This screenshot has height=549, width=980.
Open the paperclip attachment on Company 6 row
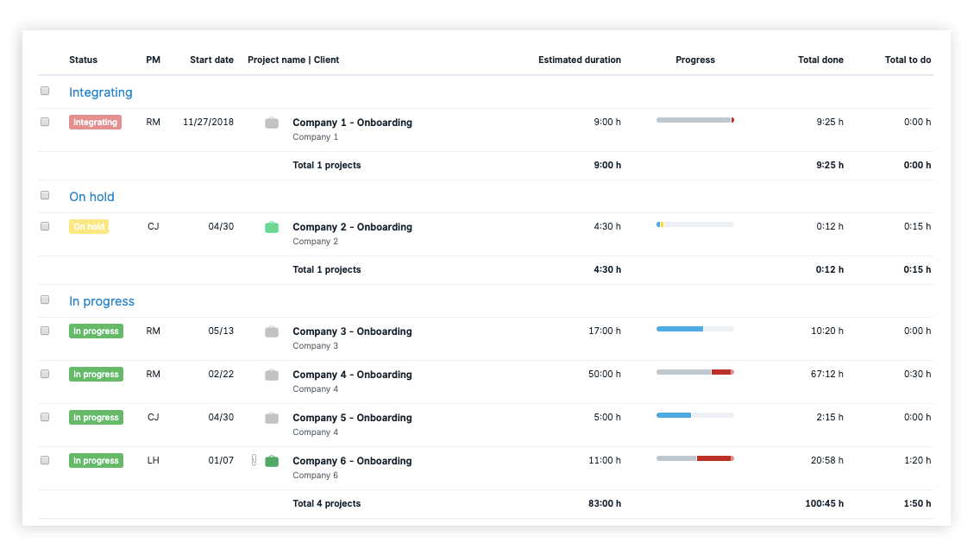coord(254,460)
